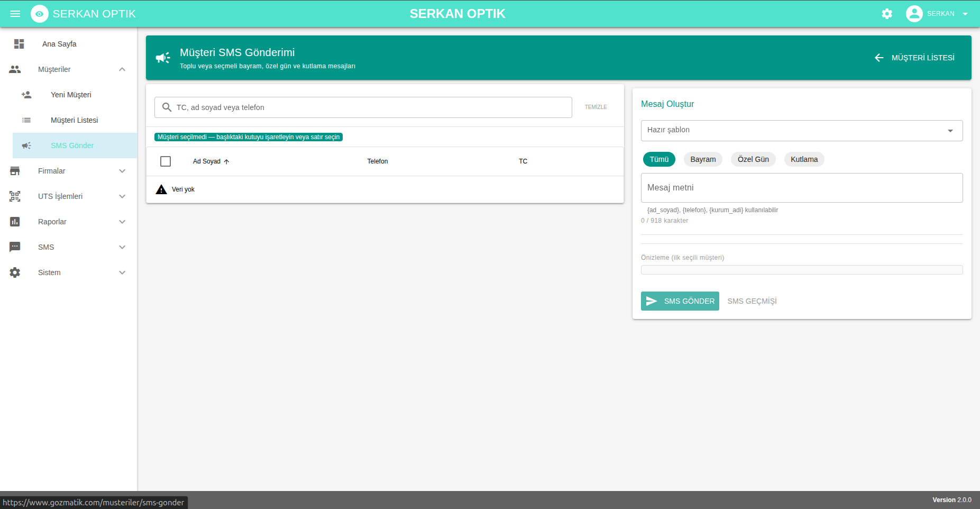Open Müşteri Listesi in sidebar
The image size is (980, 509).
coord(75,120)
